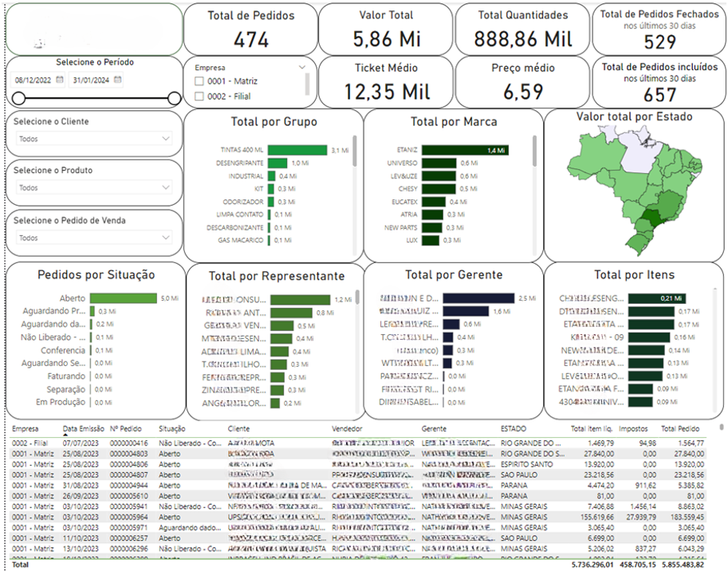Click the Ticket Médio value 12,35 Mil

[387, 92]
